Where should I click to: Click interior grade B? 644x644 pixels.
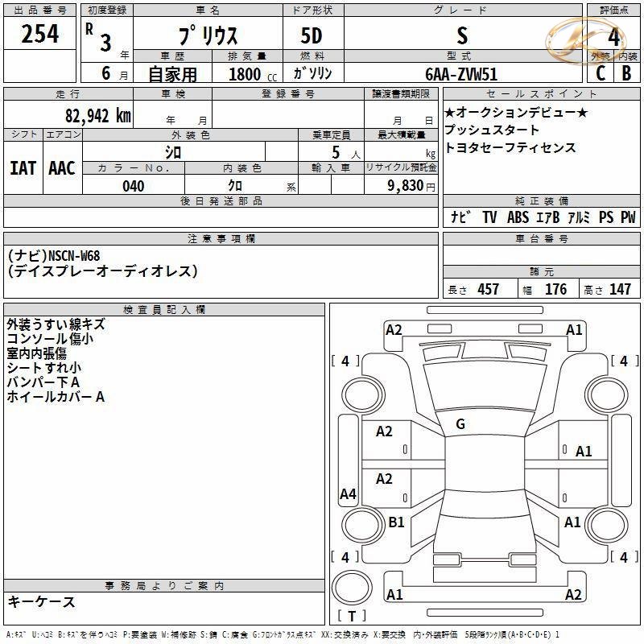[626, 73]
